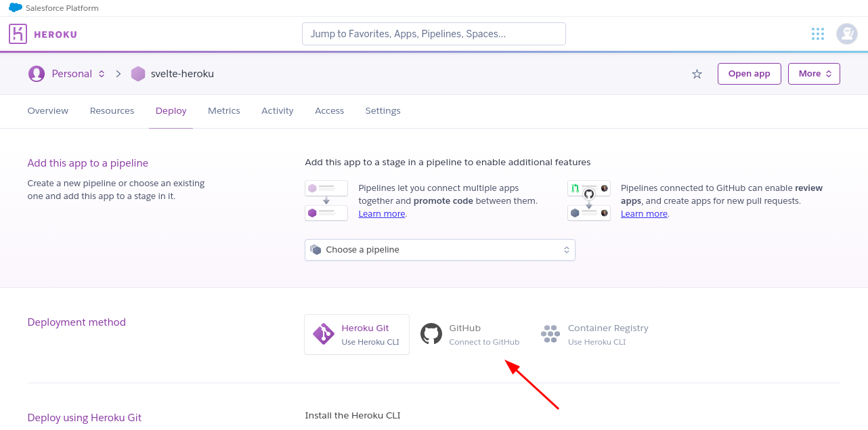Screen dimensions: 868x430
Task: Click the Salesforce Platform cloud logo
Action: click(16, 8)
